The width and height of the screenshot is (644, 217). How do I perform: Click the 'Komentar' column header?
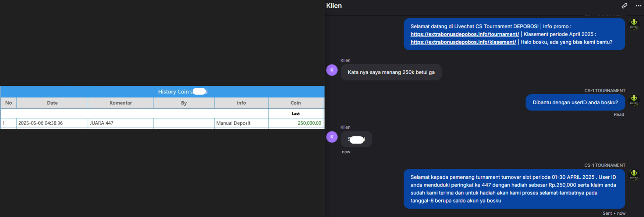(x=121, y=103)
